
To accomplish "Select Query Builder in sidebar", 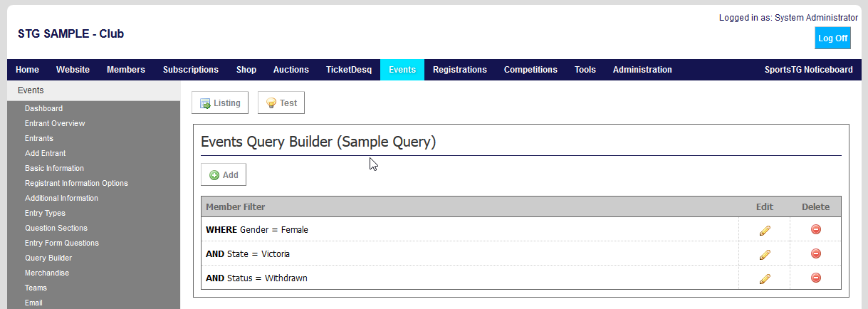I will 48,258.
